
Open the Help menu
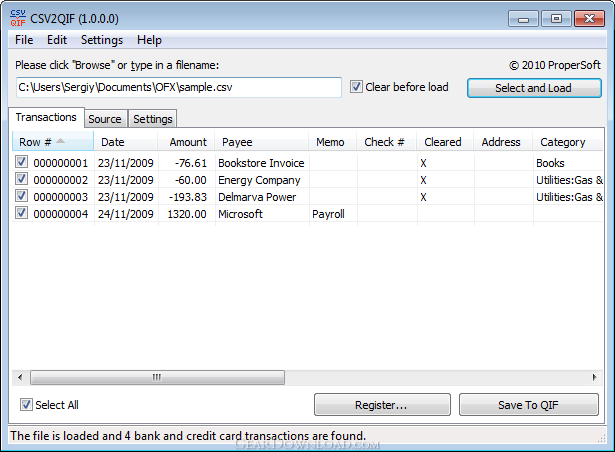pos(149,40)
